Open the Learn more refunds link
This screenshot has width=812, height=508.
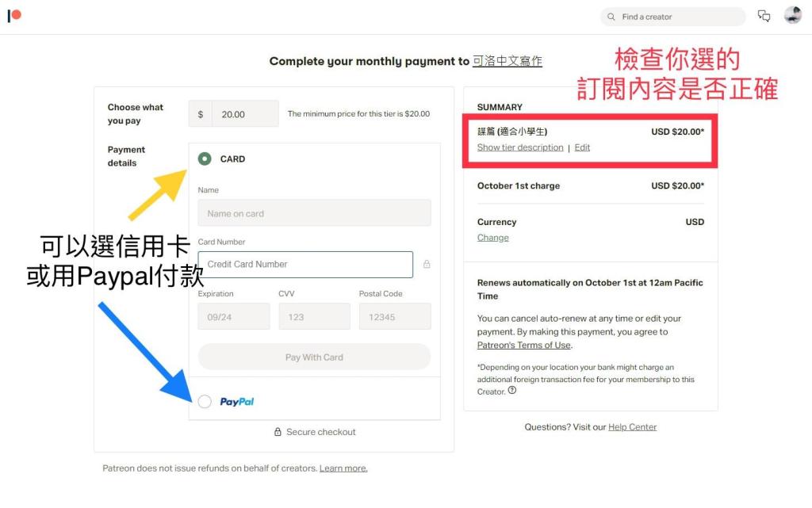click(343, 468)
